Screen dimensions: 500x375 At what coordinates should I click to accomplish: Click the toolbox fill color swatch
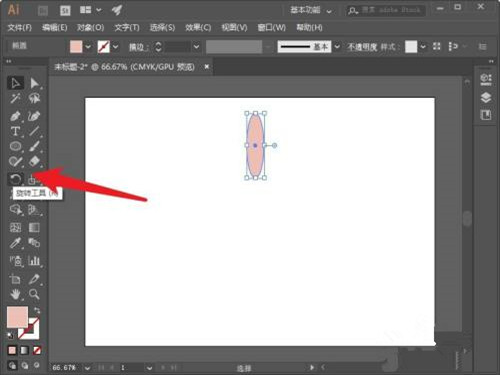click(17, 317)
